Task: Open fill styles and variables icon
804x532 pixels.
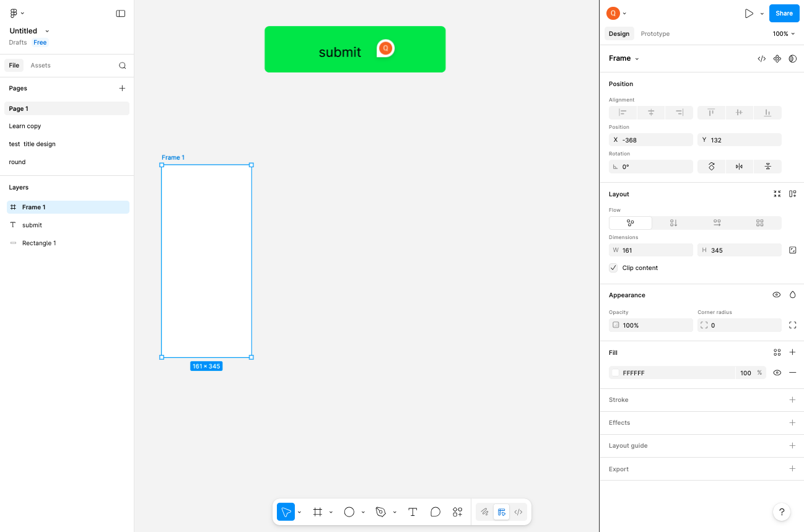Action: click(x=777, y=352)
